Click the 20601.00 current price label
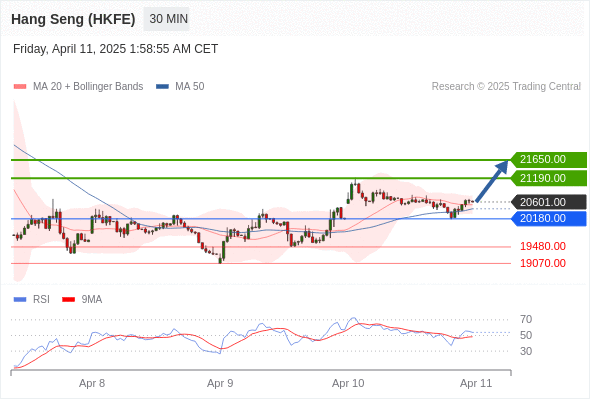This screenshot has height=400, width=590. point(549,202)
